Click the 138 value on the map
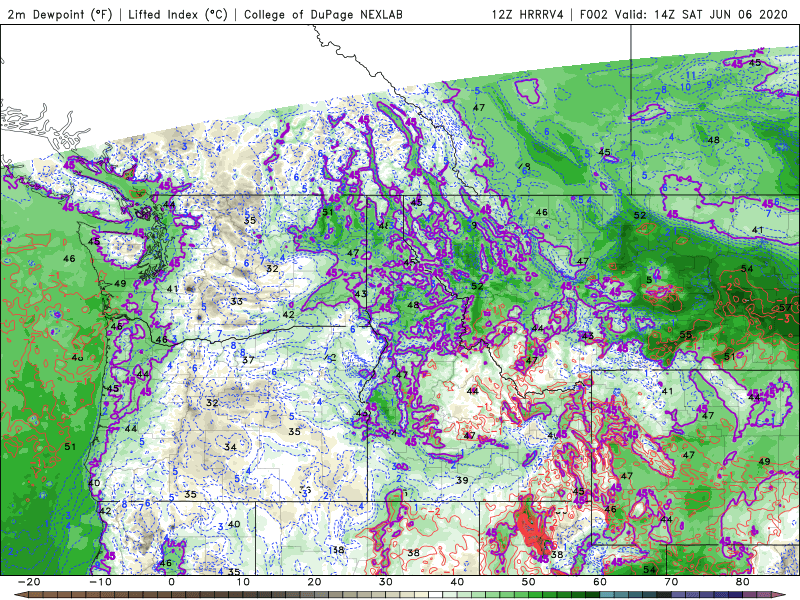Screen dimensions: 800x600 pyautogui.click(x=336, y=549)
